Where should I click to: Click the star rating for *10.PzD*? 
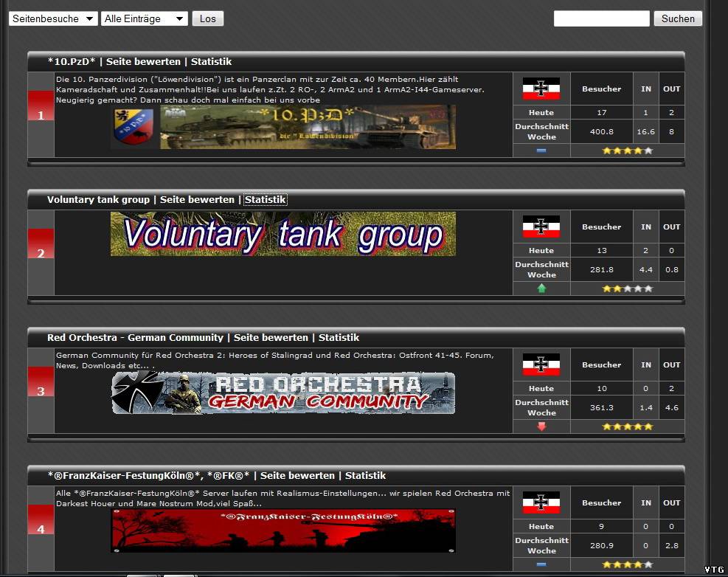click(x=627, y=151)
